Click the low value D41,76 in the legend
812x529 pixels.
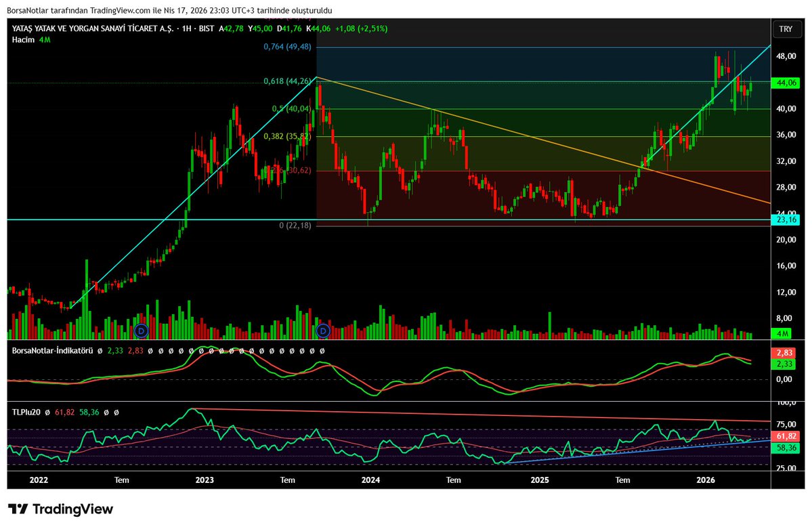[289, 29]
